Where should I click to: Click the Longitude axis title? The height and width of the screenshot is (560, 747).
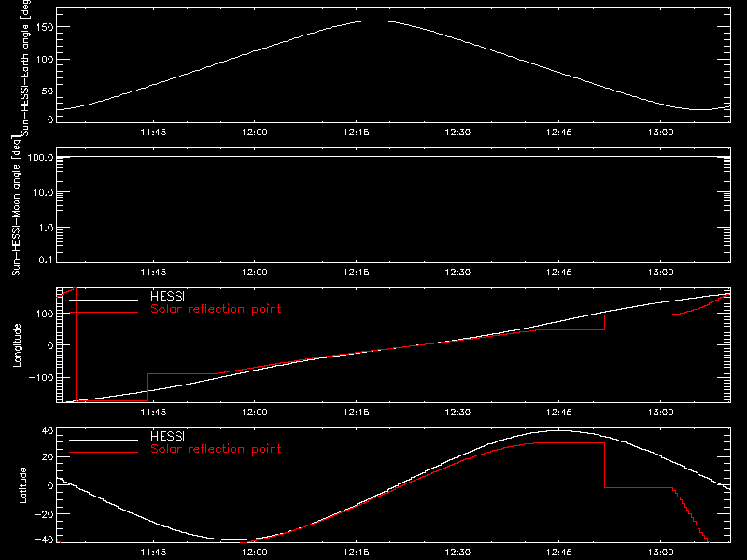click(17, 345)
